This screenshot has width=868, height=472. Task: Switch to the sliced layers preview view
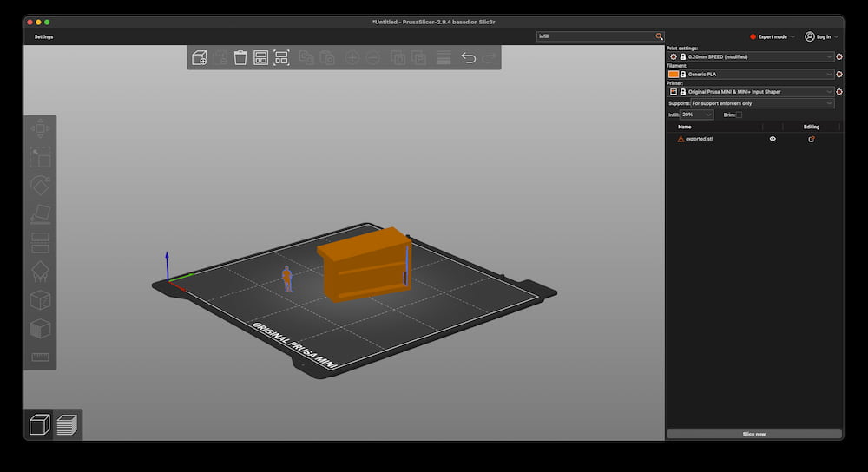coord(67,425)
